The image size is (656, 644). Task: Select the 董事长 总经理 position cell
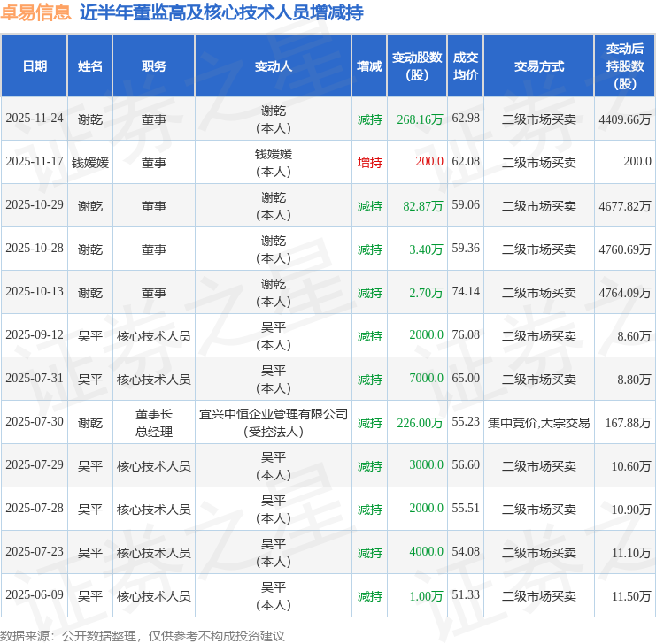point(154,422)
